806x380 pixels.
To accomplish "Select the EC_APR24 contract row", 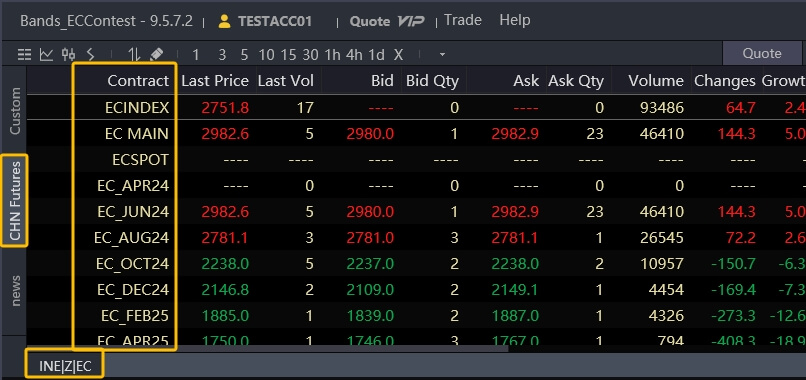I will pos(416,186).
